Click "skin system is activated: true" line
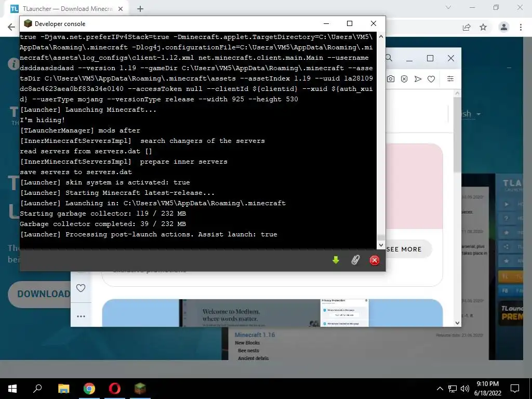The width and height of the screenshot is (532, 399). pos(128,182)
